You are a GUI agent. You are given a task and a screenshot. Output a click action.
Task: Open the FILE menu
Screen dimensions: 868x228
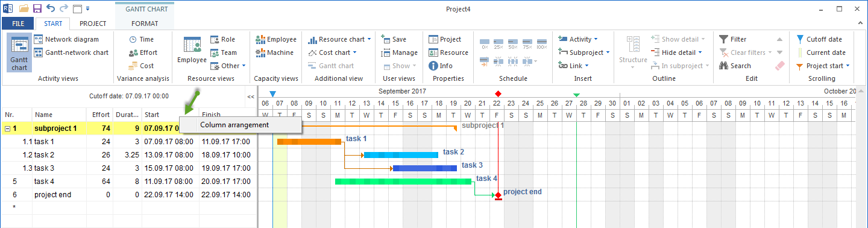[17, 24]
